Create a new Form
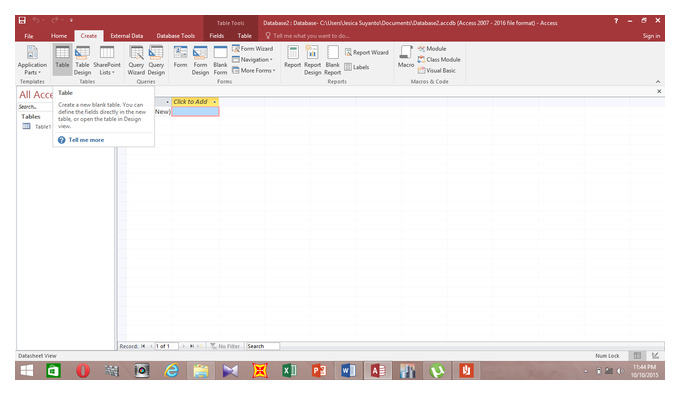The image size is (680, 395). point(180,57)
